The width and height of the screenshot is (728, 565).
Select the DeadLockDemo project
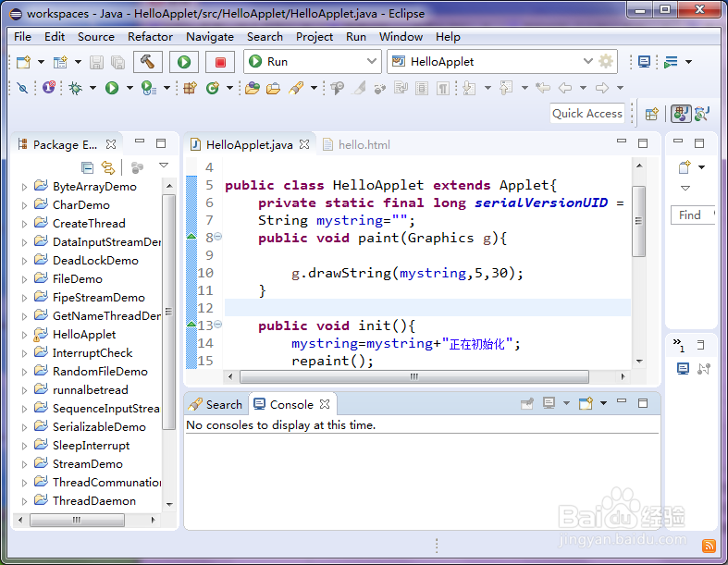pyautogui.click(x=95, y=261)
